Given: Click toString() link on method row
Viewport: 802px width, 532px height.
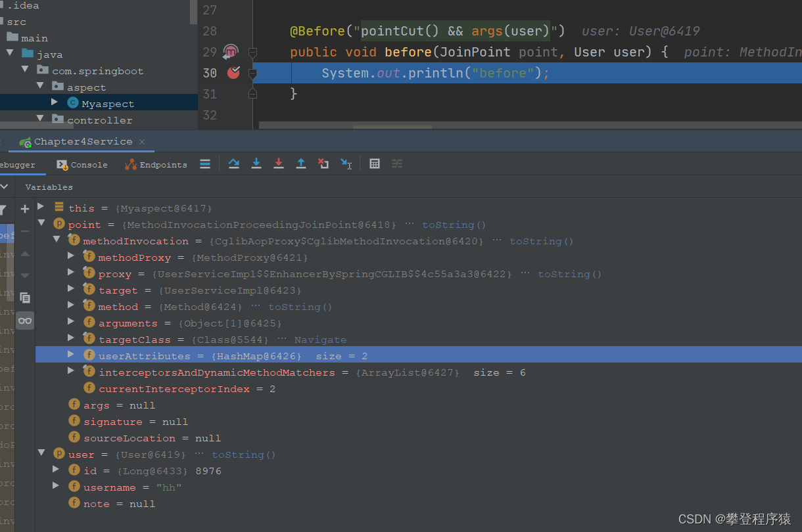Looking at the screenshot, I should 300,307.
